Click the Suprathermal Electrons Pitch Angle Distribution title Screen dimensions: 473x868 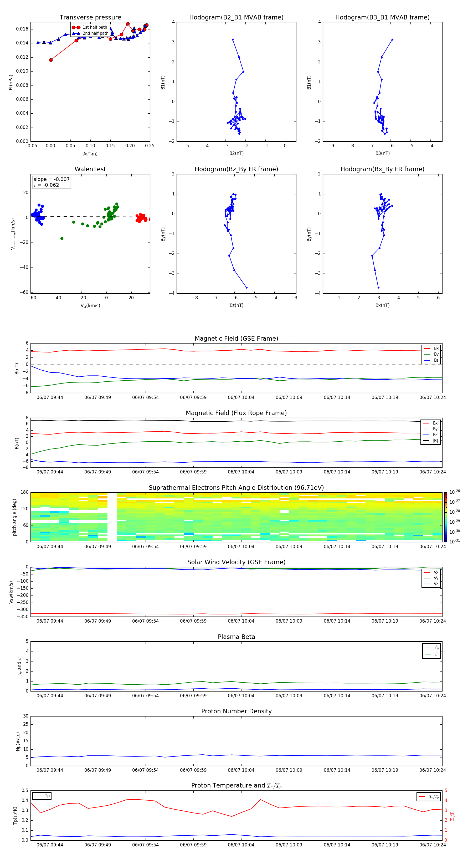coord(236,488)
